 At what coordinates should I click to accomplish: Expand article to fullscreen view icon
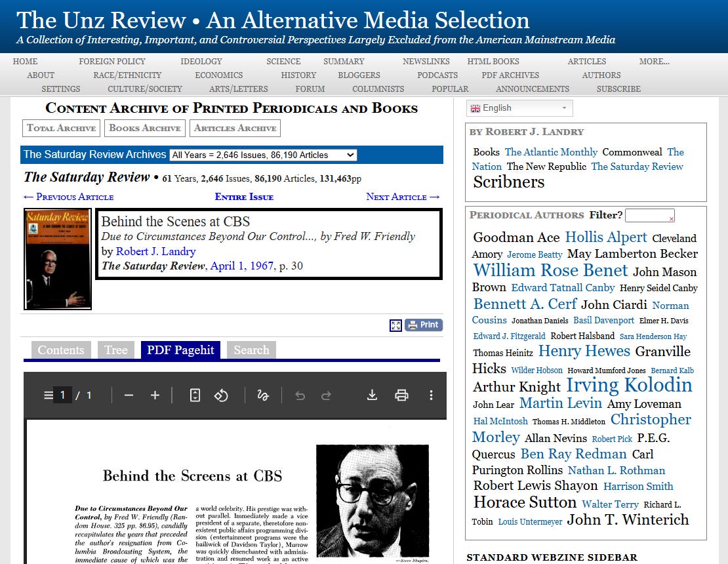(395, 325)
